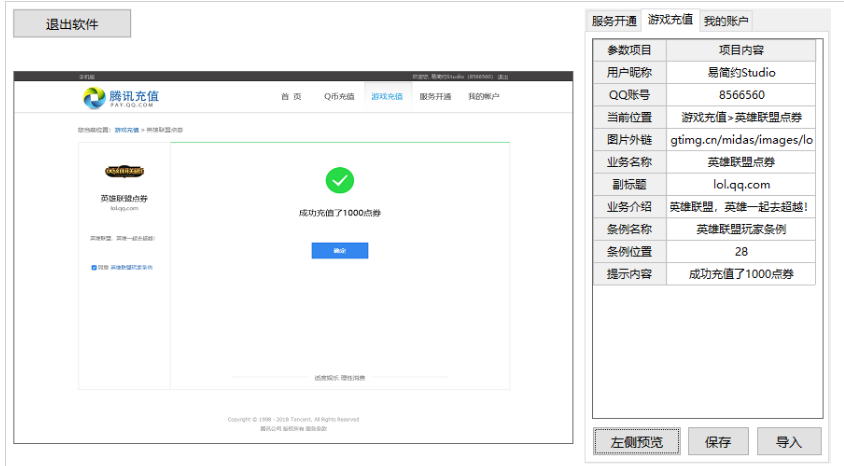The height and width of the screenshot is (466, 844).
Task: Click the 业务介绍 row label
Action: click(x=629, y=207)
